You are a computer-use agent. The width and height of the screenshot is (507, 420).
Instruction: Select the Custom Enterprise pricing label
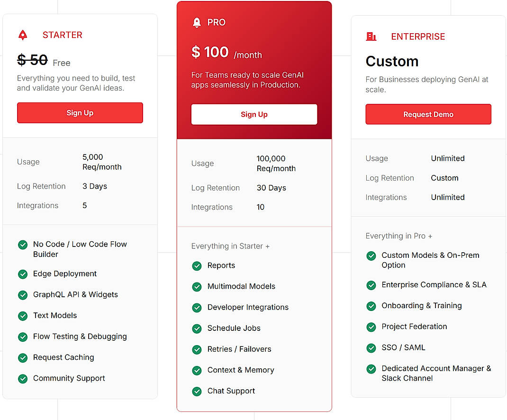pyautogui.click(x=392, y=62)
